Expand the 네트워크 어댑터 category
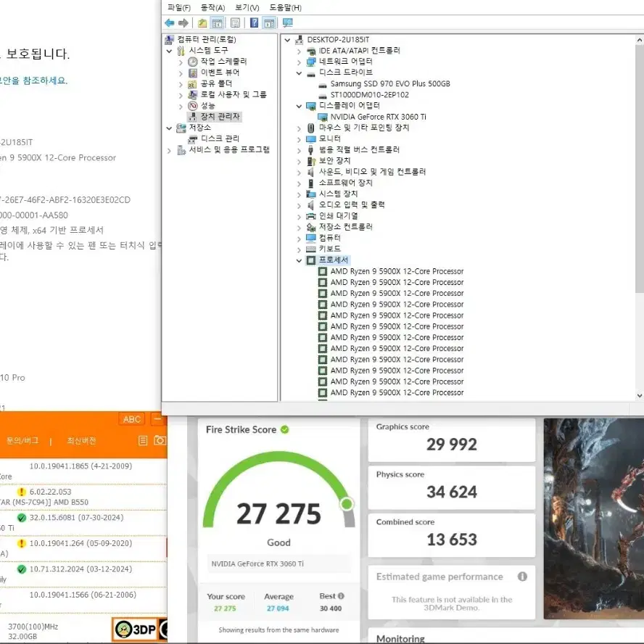 point(299,62)
